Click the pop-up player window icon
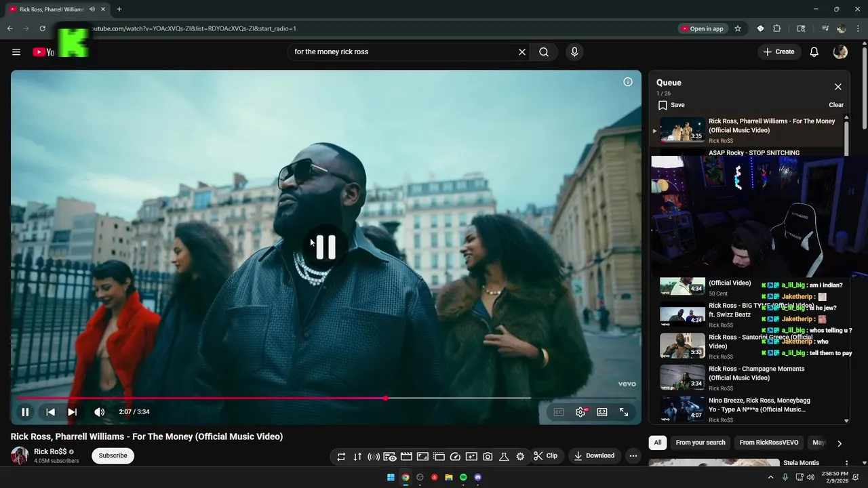This screenshot has width=868, height=488. [439, 457]
